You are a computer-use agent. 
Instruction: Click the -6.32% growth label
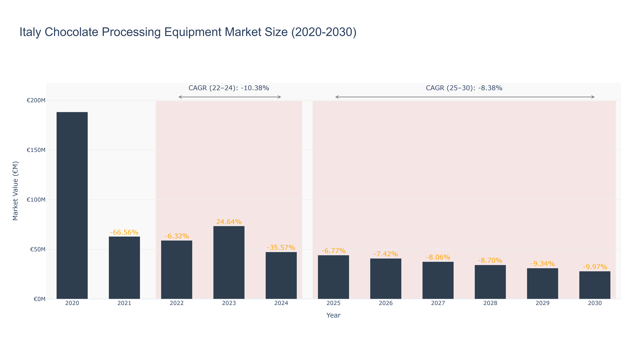[177, 236]
